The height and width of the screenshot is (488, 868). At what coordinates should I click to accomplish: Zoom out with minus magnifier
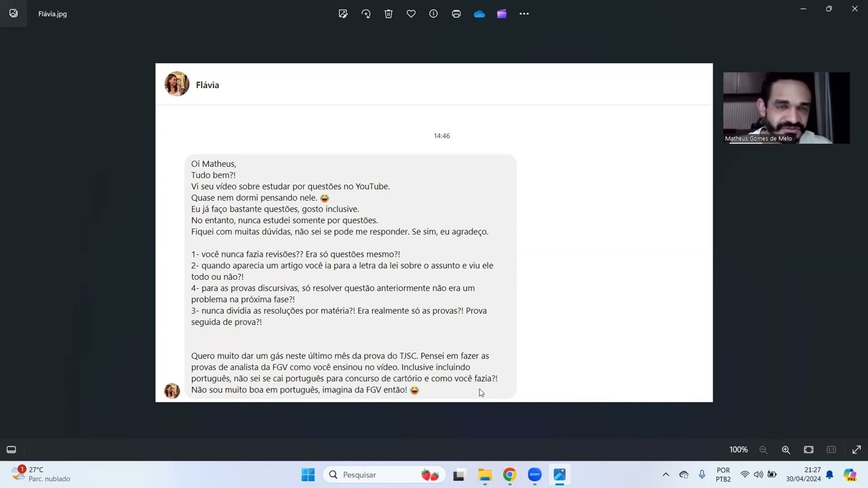[764, 449]
